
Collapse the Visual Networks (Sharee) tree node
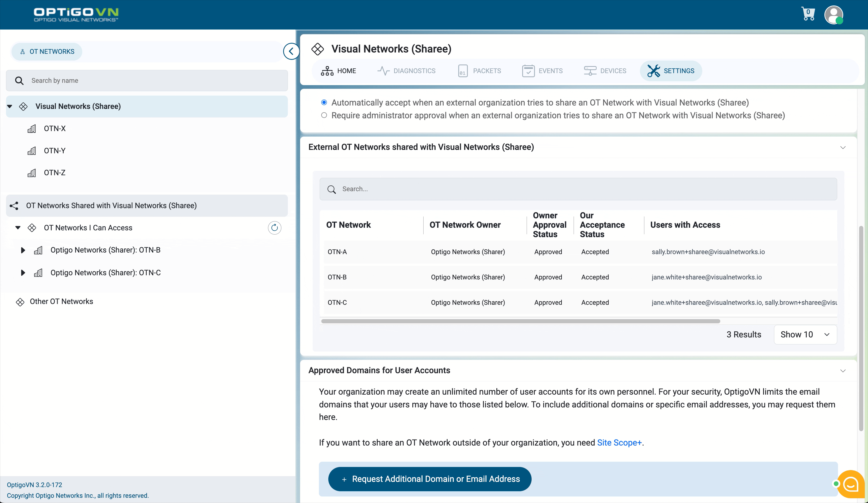10,107
